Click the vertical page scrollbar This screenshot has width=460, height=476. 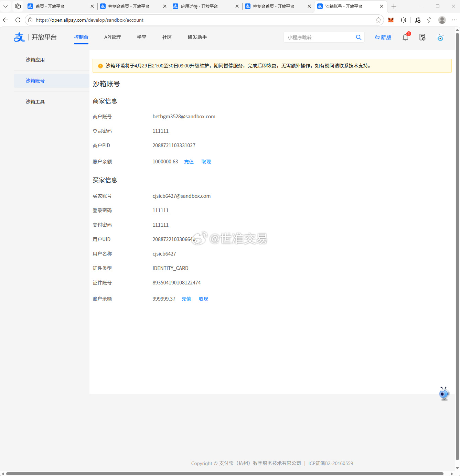[457, 246]
